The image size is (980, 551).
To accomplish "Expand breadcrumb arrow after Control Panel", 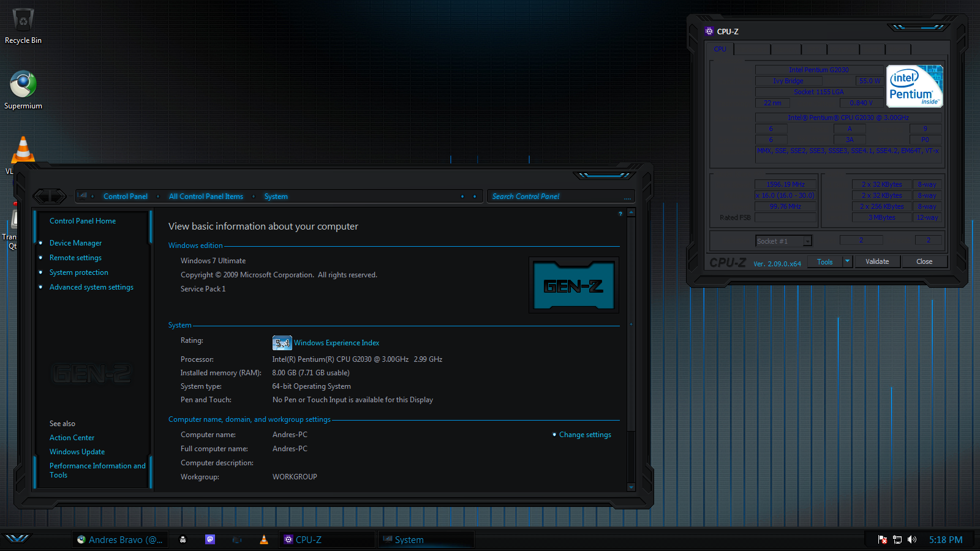I will coord(158,197).
